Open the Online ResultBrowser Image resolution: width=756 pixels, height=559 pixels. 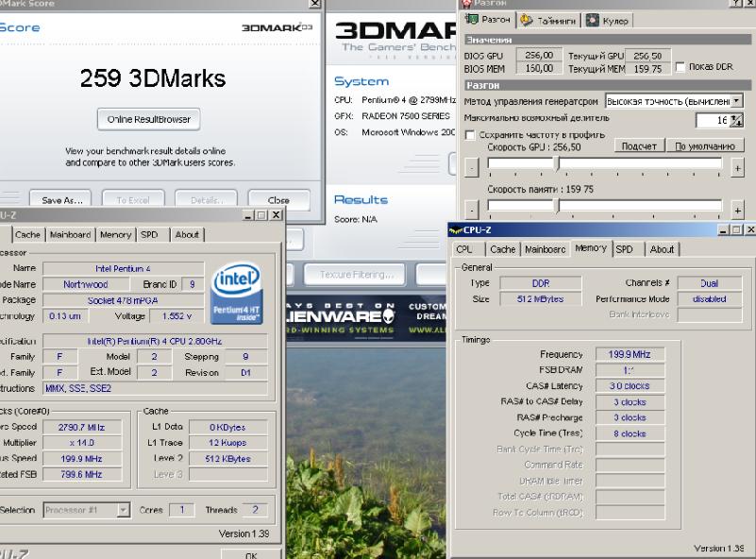[148, 119]
